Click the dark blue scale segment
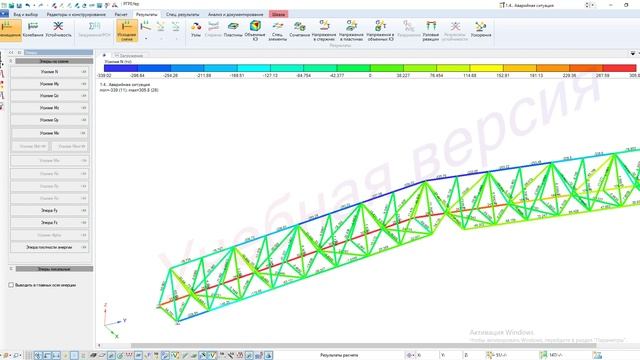The height and width of the screenshot is (360, 640). click(x=121, y=68)
